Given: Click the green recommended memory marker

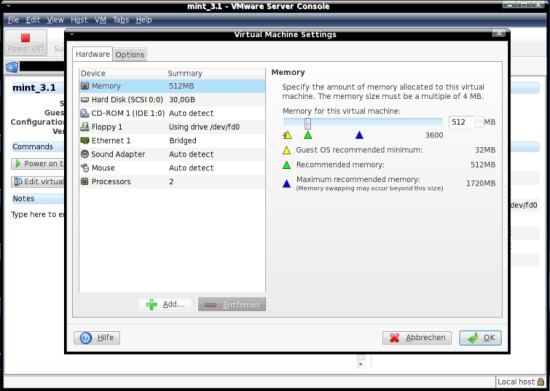Looking at the screenshot, I should click(308, 135).
